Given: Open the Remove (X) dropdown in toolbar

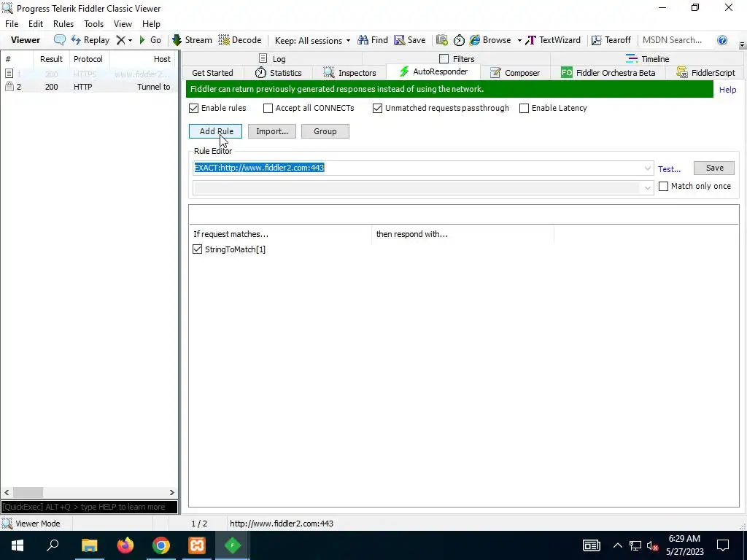Looking at the screenshot, I should click(x=124, y=40).
